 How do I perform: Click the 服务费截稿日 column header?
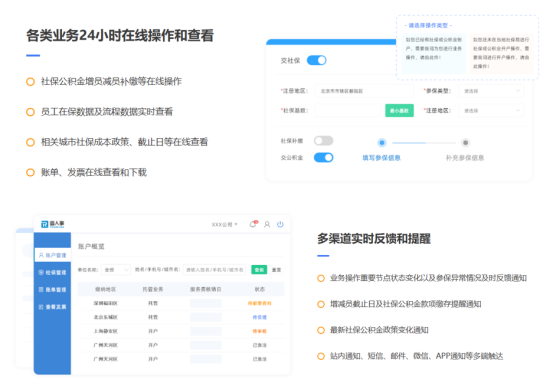(x=206, y=289)
